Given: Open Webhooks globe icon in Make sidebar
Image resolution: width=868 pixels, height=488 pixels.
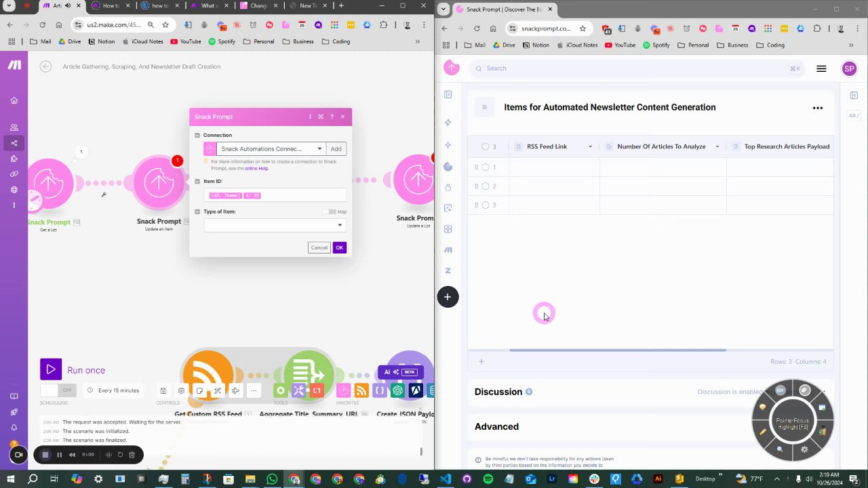Looking at the screenshot, I should click(x=14, y=190).
